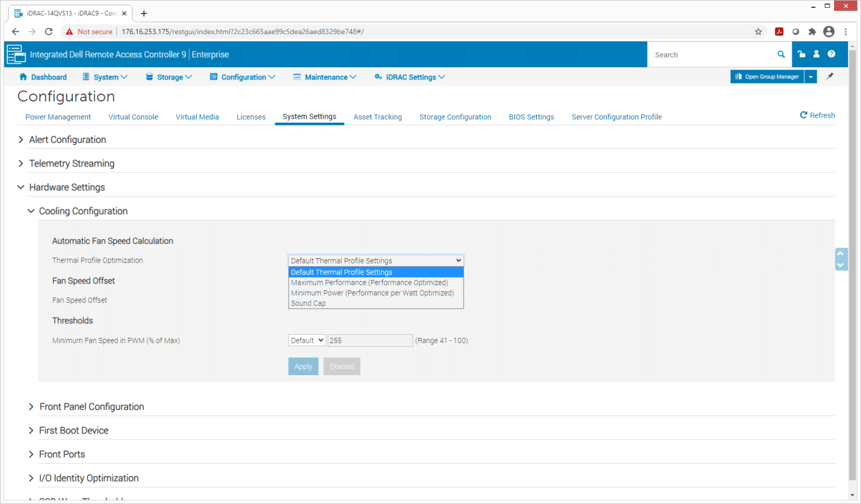Switch to the BIOS Settings tab

531,116
